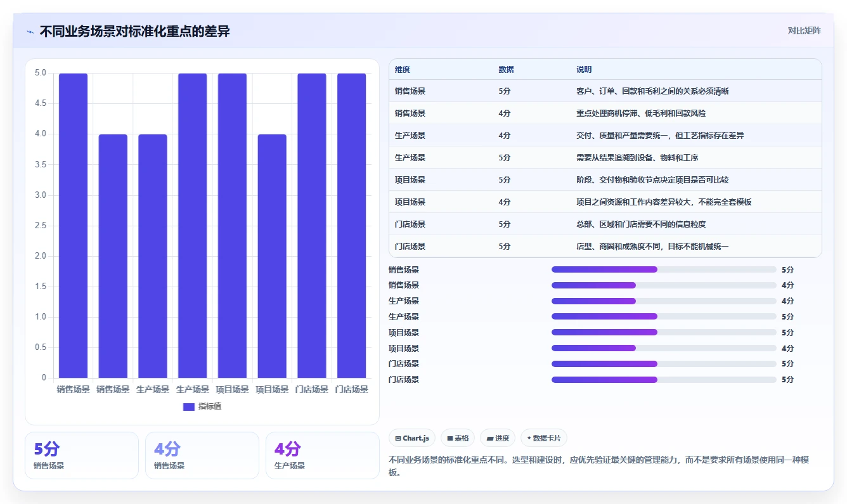Click the 销售场景 chart bar reaching 5.0
This screenshot has height=504, width=847.
coord(73,226)
